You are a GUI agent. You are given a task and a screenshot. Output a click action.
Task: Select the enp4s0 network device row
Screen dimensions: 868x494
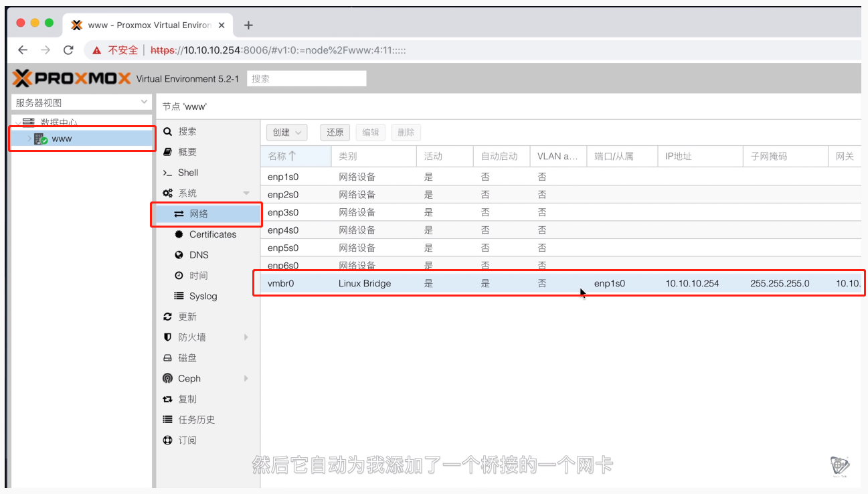561,230
